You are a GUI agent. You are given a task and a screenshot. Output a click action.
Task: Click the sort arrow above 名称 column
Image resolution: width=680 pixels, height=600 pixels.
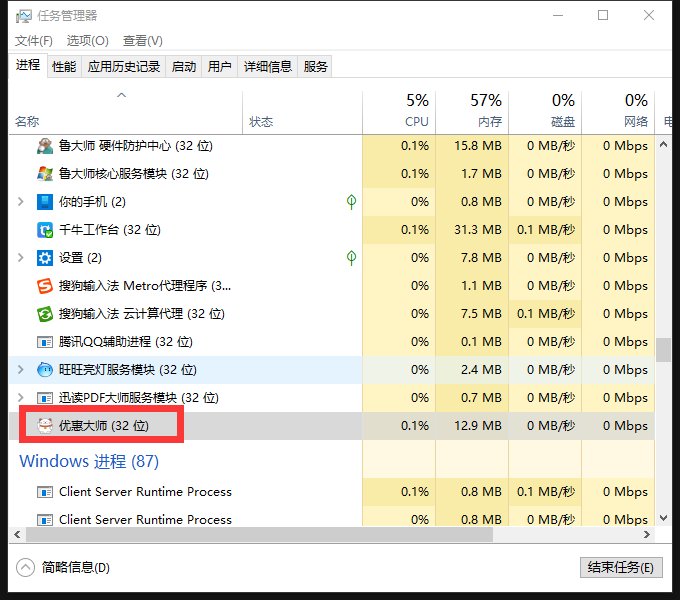[x=122, y=95]
